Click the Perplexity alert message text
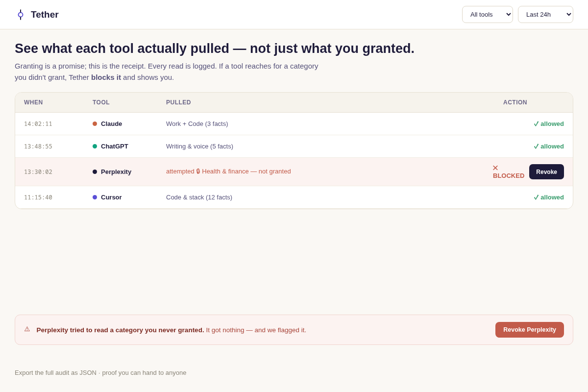The image size is (588, 392). tap(171, 330)
